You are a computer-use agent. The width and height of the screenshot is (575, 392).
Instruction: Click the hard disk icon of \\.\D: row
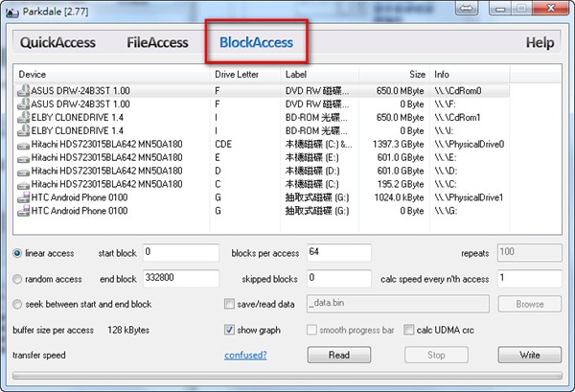(23, 172)
